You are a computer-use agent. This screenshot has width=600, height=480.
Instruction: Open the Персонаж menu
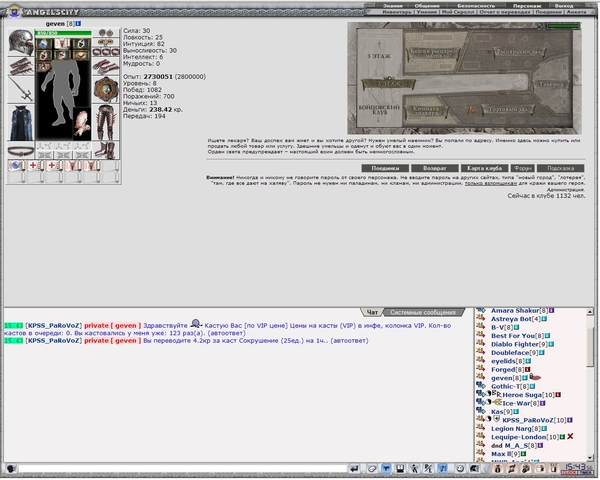(x=527, y=6)
